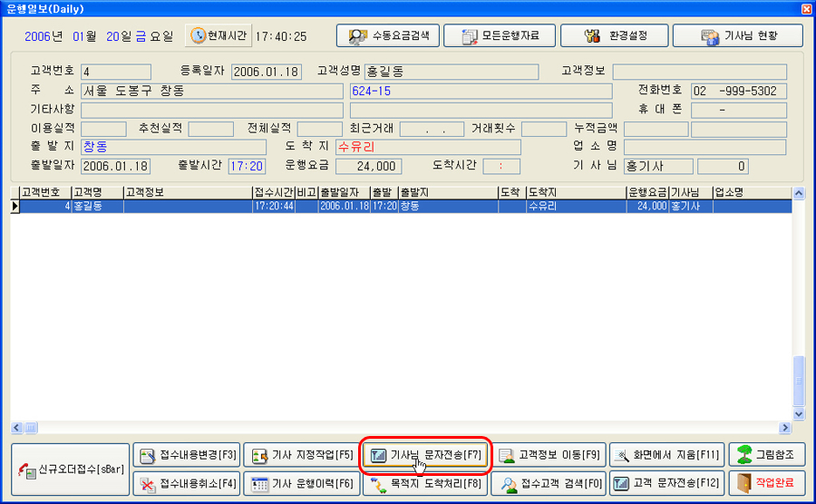
Task: Click 작업완료 door icon
Action: point(744,484)
